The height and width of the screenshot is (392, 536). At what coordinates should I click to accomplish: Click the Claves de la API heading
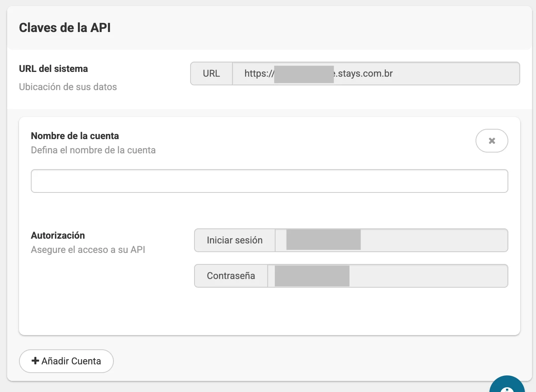[x=65, y=28]
